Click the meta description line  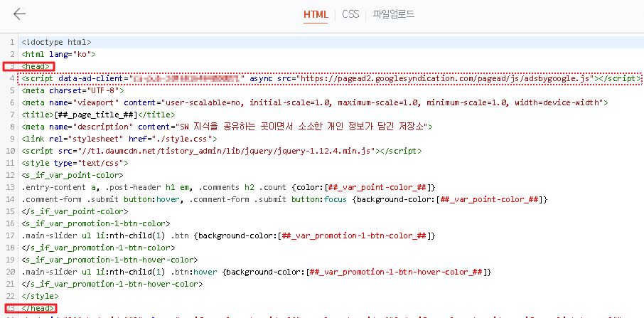pyautogui.click(x=227, y=127)
